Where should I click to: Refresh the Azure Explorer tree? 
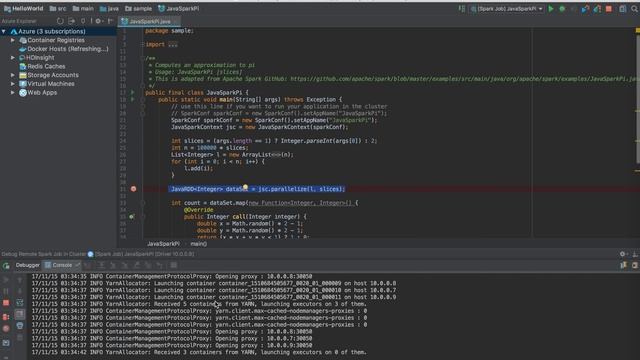pyautogui.click(x=60, y=21)
